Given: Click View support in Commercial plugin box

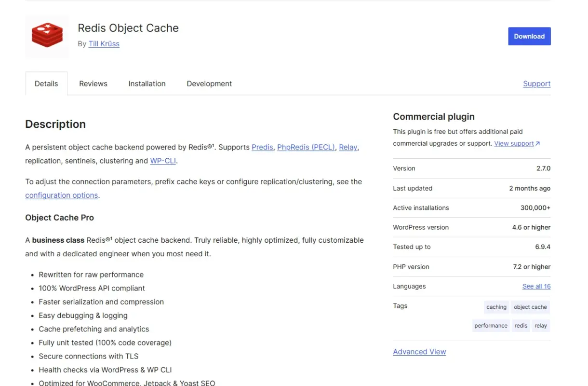Looking at the screenshot, I should click(514, 144).
